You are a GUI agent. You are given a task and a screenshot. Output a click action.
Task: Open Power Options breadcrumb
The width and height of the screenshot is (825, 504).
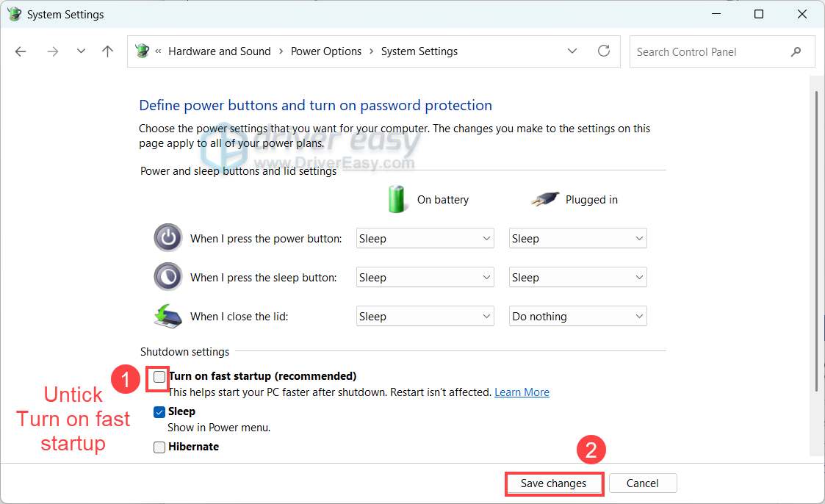(326, 51)
